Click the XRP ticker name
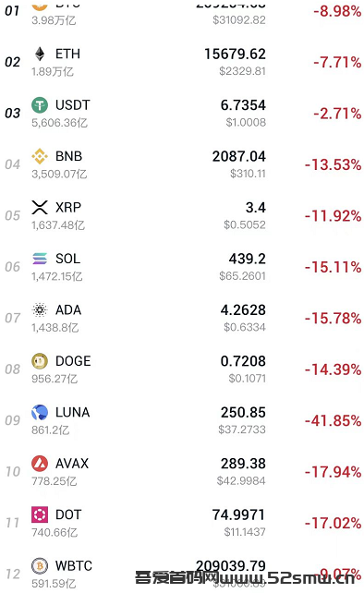Screen dimensions: 364x593 click(x=68, y=207)
